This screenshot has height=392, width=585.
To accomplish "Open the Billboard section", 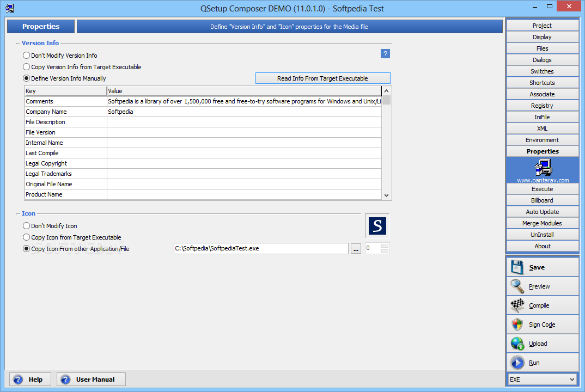I will (542, 200).
